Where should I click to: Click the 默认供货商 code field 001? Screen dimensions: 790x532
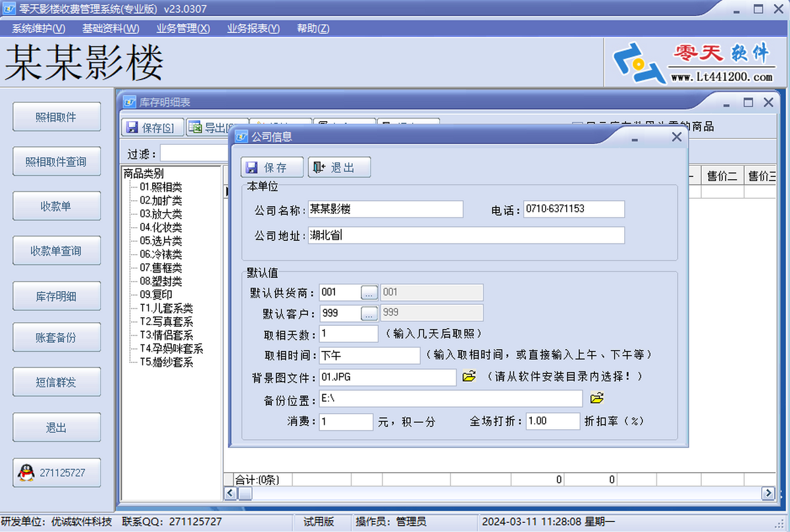340,292
